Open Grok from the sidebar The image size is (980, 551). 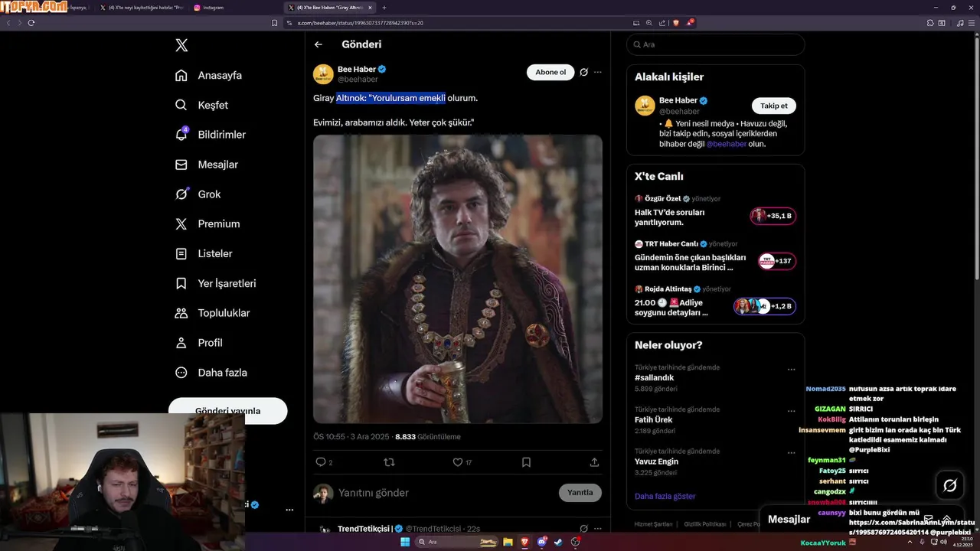(x=198, y=194)
